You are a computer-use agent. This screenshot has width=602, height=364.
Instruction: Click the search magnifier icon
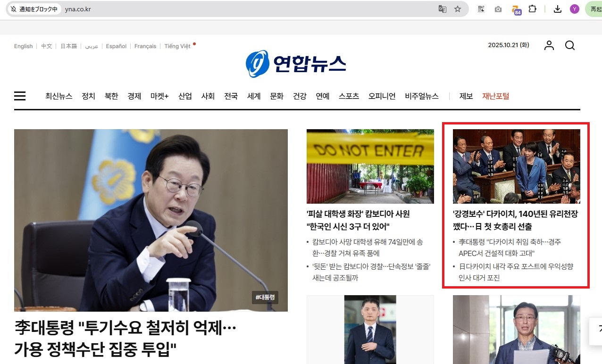(x=570, y=45)
